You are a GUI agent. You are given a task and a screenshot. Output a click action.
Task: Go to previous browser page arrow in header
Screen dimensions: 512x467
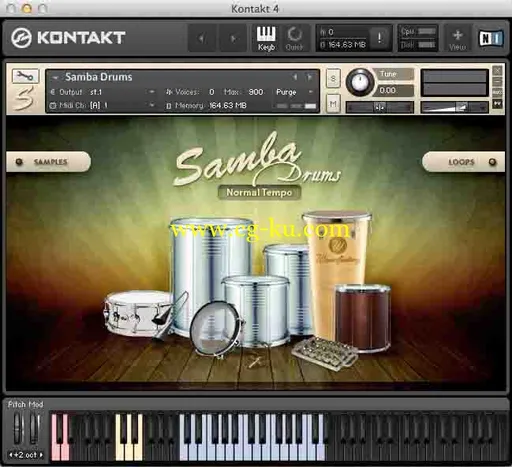click(201, 38)
